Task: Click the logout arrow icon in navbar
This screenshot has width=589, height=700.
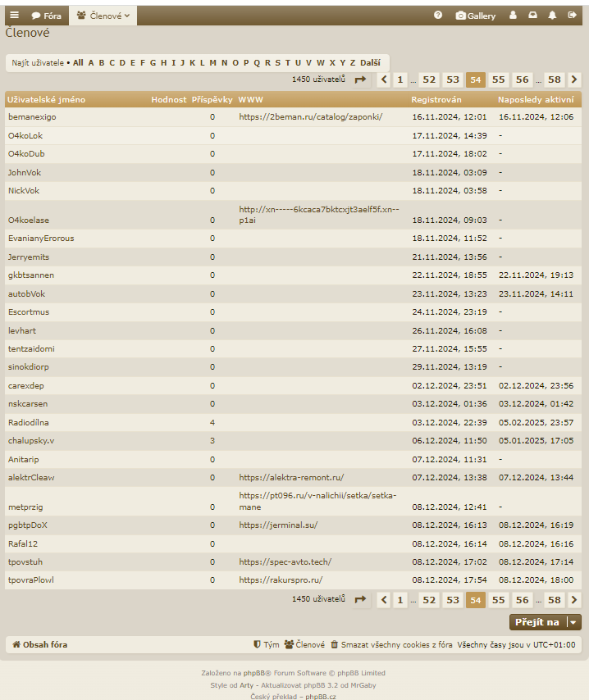Action: click(x=572, y=16)
